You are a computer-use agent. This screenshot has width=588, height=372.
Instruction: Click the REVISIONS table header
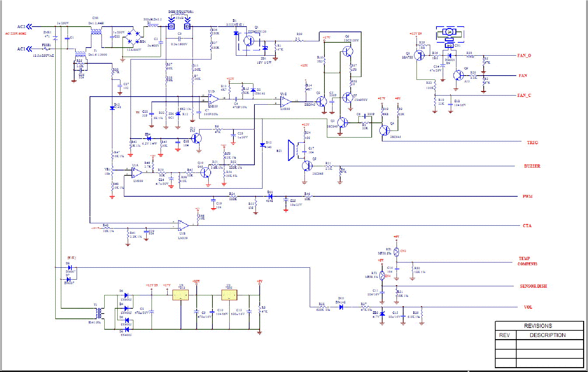point(539,326)
